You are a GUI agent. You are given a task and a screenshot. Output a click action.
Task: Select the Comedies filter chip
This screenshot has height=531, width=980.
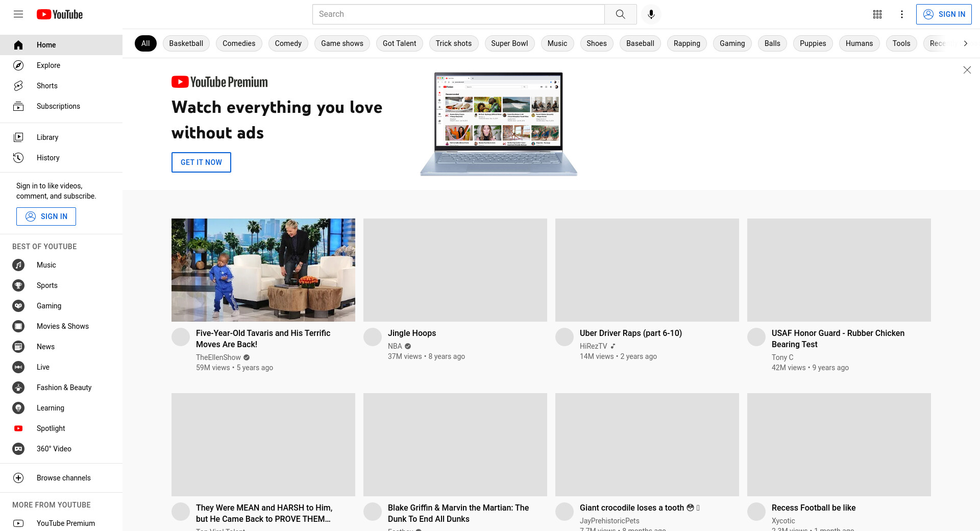[239, 43]
